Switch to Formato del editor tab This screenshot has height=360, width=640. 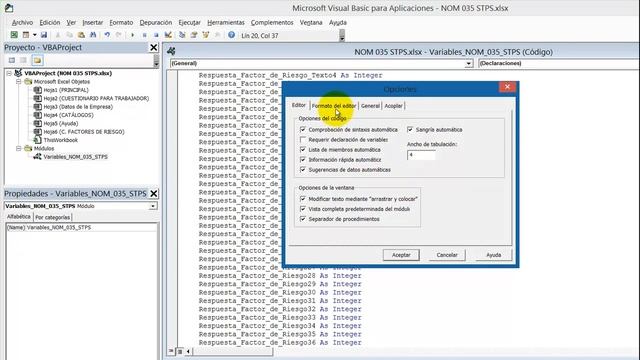(x=334, y=106)
